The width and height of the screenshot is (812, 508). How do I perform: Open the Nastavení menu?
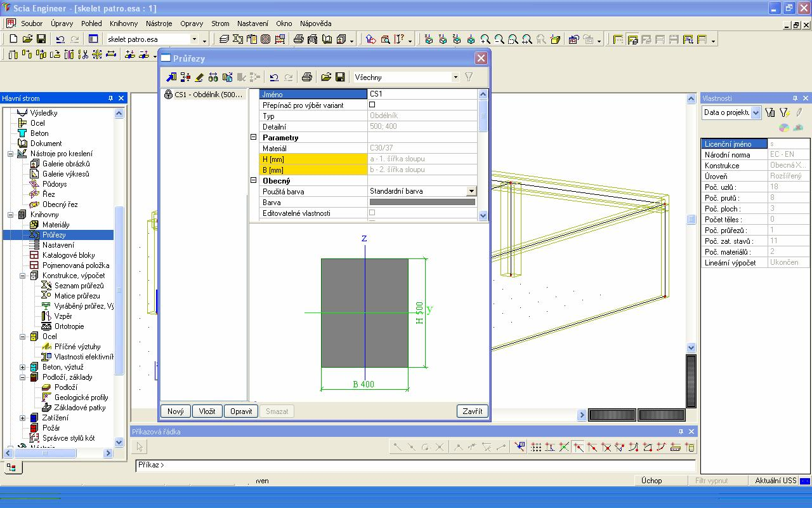(x=252, y=23)
